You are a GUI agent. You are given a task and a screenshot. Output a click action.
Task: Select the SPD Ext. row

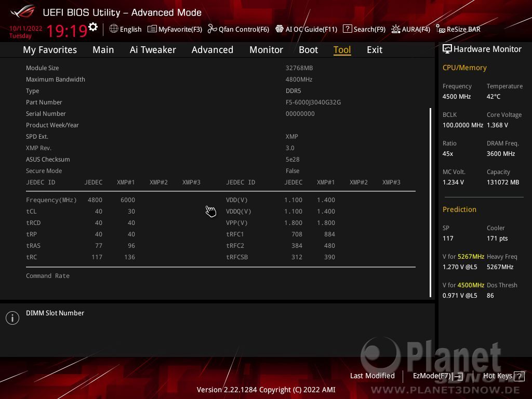pos(220,137)
